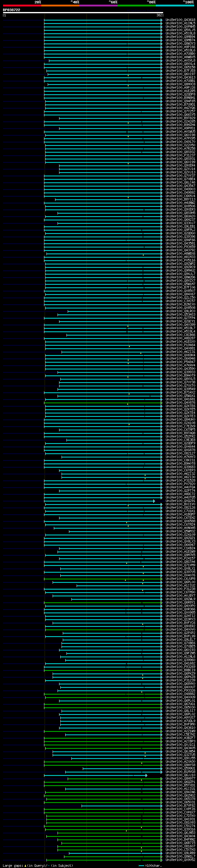Image resolution: width=197 pixels, height=868 pixels.
Task: Select the UniRef100_A8DC72 label
Action: pos(180,494)
